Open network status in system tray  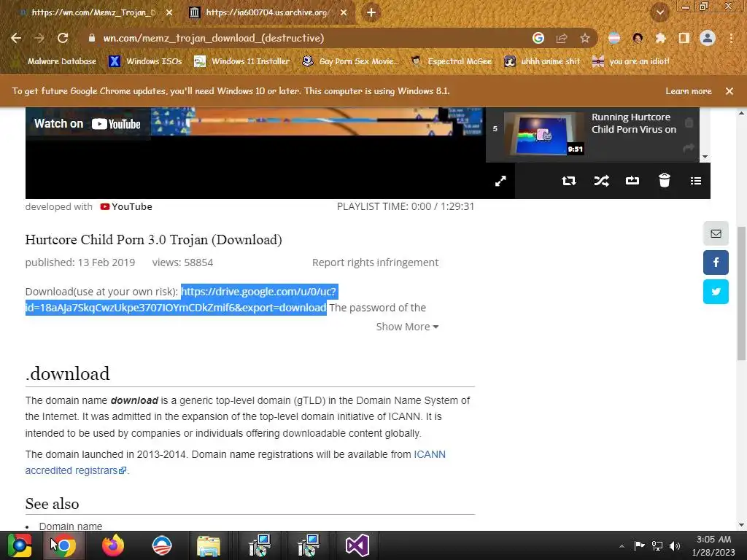657,545
